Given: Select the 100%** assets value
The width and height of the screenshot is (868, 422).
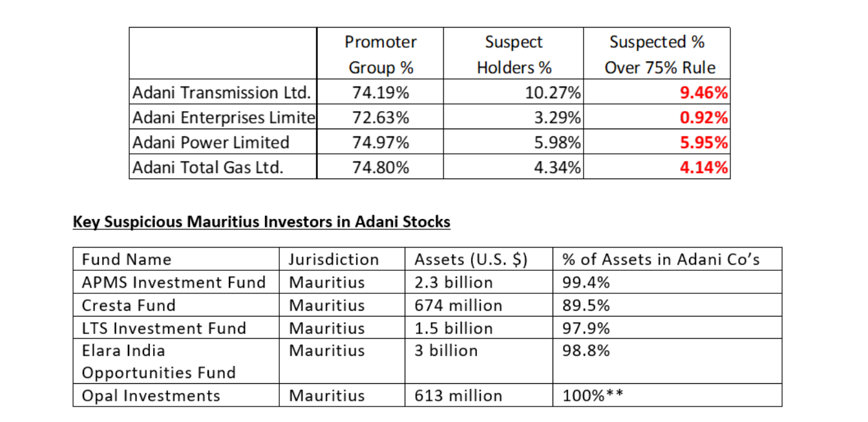Looking at the screenshot, I should click(593, 396).
